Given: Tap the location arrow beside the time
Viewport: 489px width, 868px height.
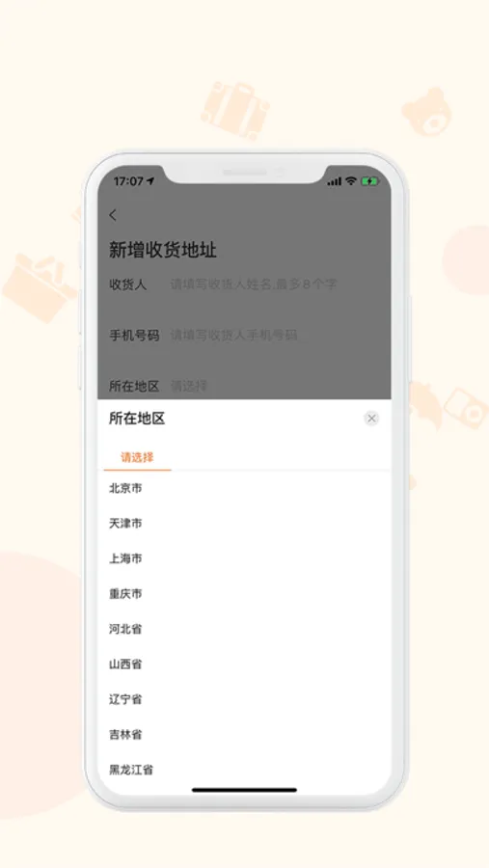Looking at the screenshot, I should (x=150, y=181).
